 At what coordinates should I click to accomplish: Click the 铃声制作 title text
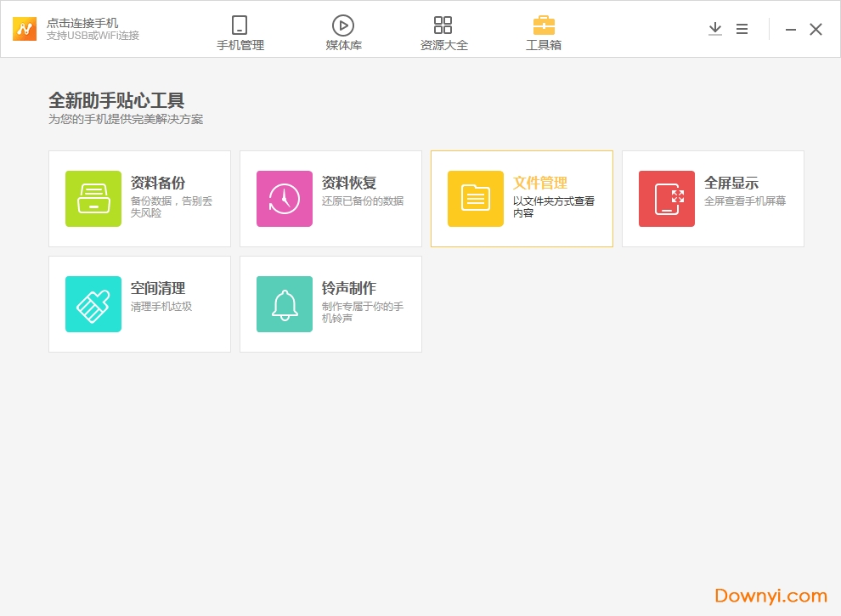[x=349, y=288]
